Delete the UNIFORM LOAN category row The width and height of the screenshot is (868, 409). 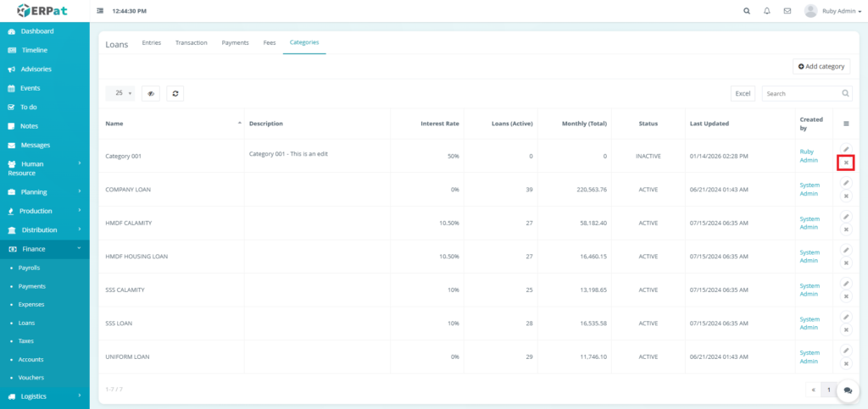click(x=845, y=363)
